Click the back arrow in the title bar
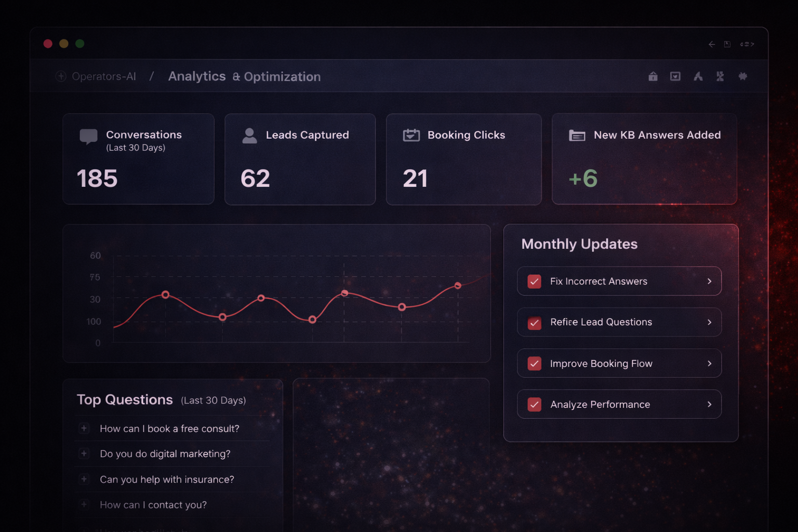This screenshot has height=532, width=798. point(711,44)
